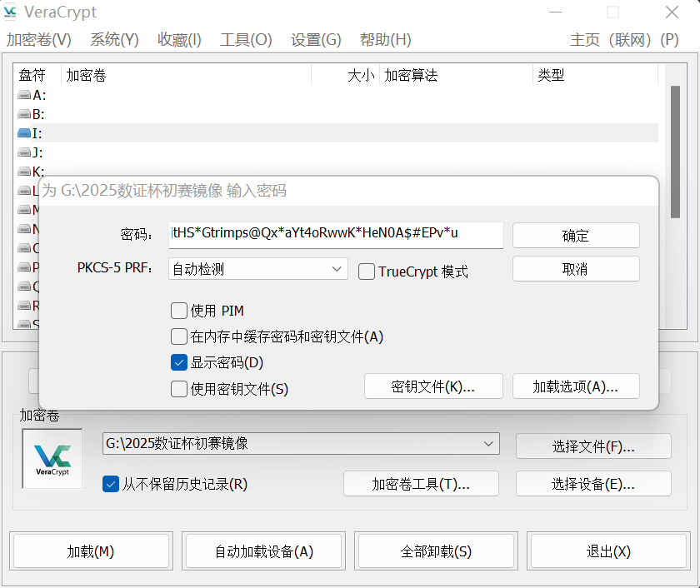
Task: Click the highlighted I: drive icon
Action: pyautogui.click(x=24, y=133)
